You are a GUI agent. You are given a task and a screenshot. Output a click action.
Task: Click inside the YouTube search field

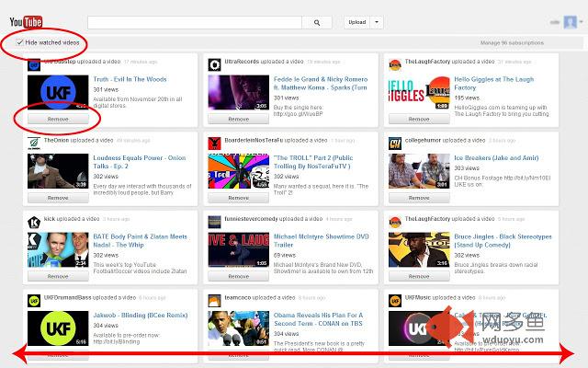click(x=195, y=22)
